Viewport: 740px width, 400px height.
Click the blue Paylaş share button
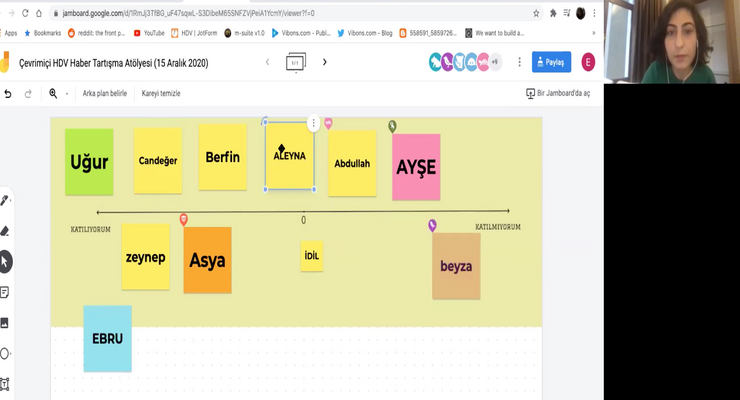click(551, 62)
